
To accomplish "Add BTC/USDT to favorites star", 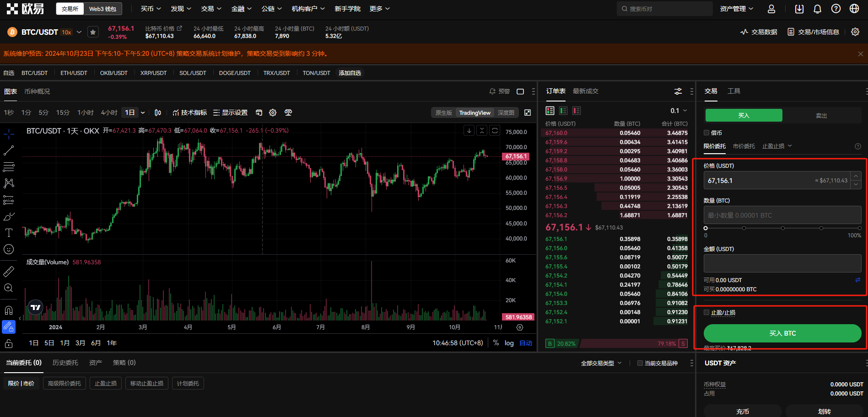I will tap(93, 32).
